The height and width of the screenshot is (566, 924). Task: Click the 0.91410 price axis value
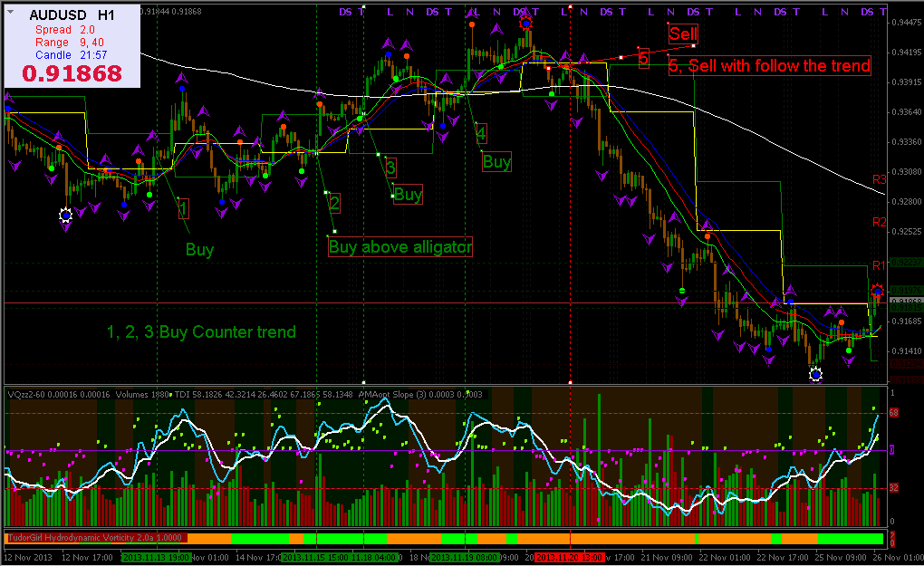click(906, 351)
